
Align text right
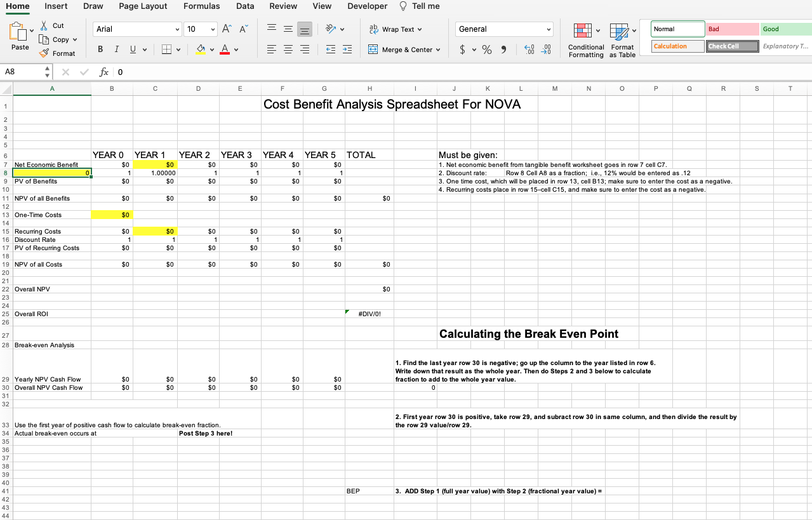(x=305, y=50)
